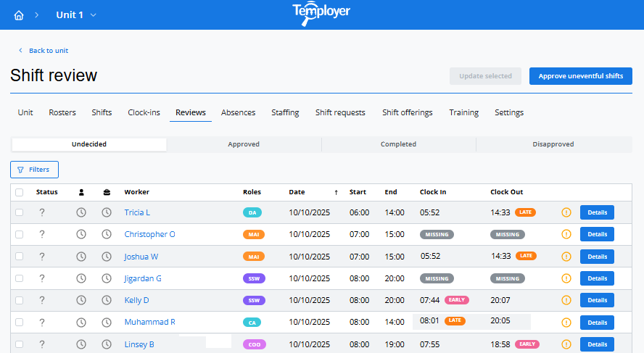Click the worker clock icon in Muhammad R row

(81, 323)
